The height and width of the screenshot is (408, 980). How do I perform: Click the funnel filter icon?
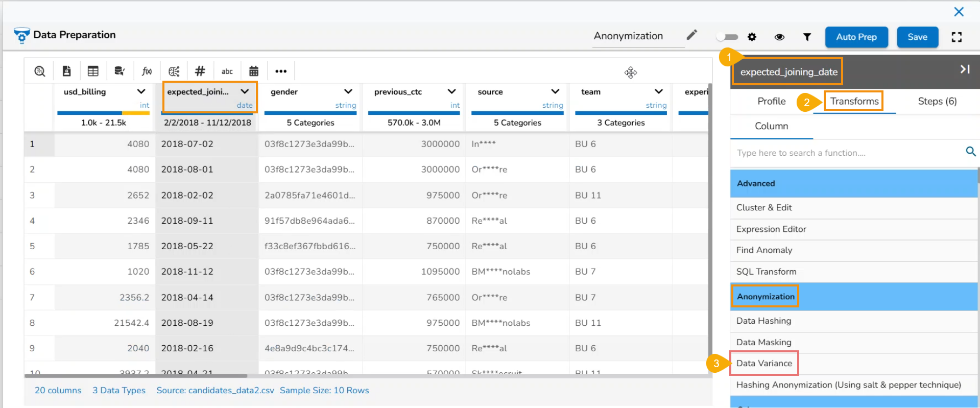click(x=807, y=37)
